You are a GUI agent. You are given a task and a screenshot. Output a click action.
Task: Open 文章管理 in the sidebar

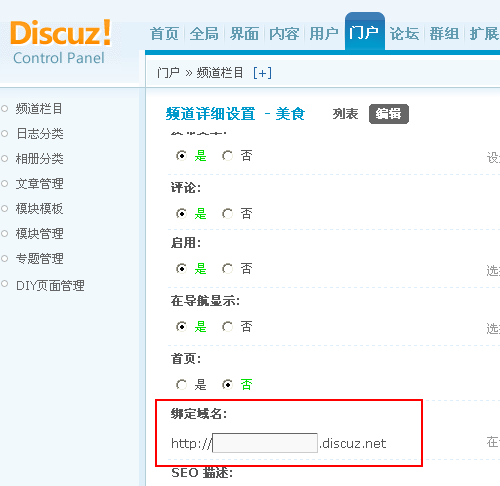coord(39,184)
